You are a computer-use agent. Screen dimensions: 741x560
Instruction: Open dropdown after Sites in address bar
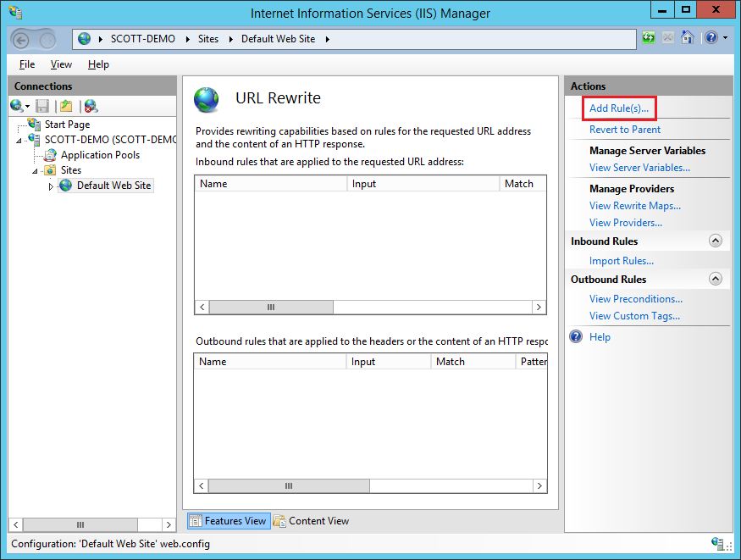point(230,39)
